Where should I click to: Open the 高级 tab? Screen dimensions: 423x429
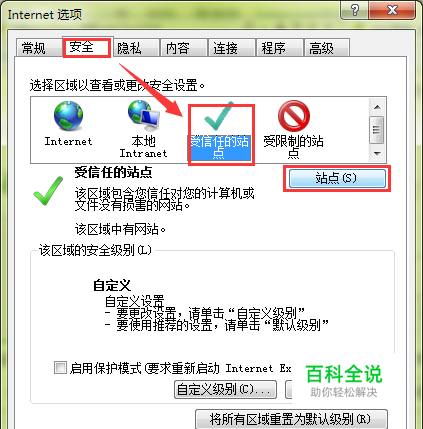(x=321, y=48)
